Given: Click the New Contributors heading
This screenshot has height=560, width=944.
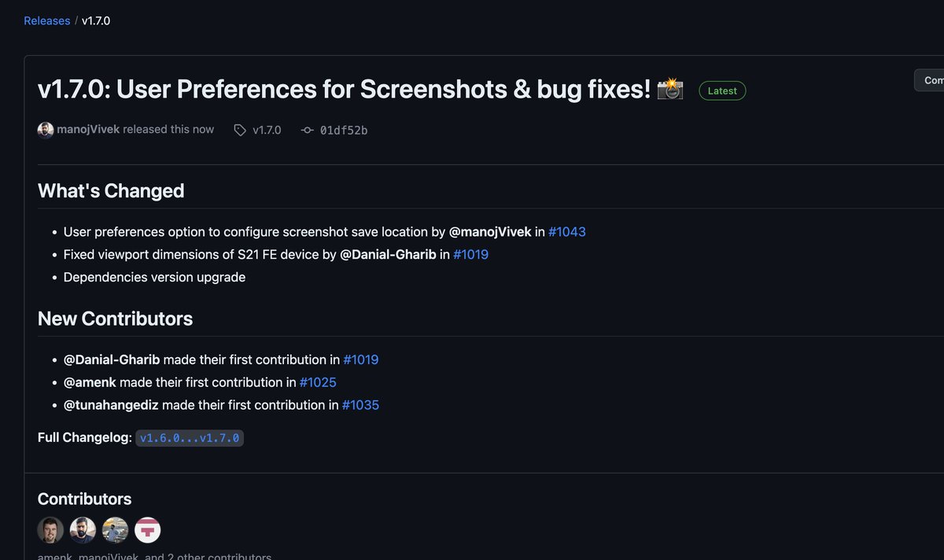Looking at the screenshot, I should (x=115, y=319).
